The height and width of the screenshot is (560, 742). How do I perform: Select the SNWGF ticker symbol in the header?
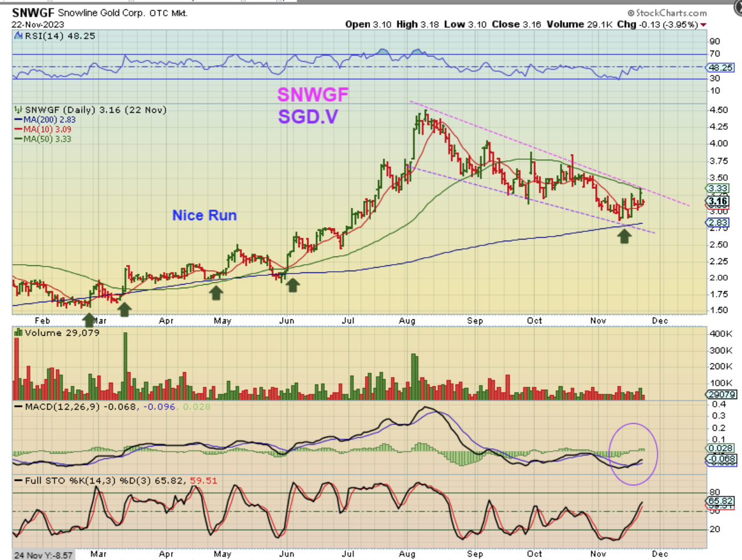(x=33, y=13)
